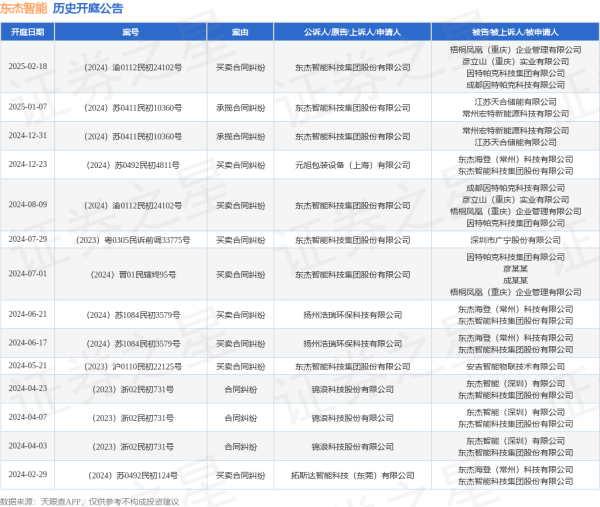Click plaintiff 锦浪科技股份有限公司 in 2024-04-03 row

[352, 447]
